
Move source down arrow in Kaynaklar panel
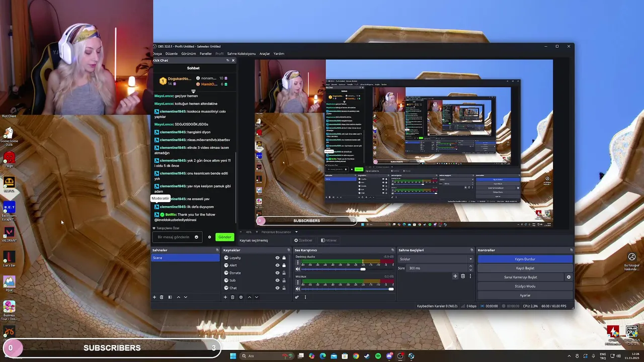(x=256, y=297)
